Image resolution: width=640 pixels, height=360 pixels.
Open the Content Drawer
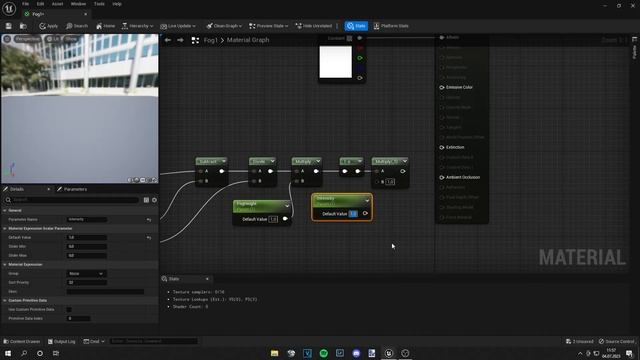[x=22, y=341]
